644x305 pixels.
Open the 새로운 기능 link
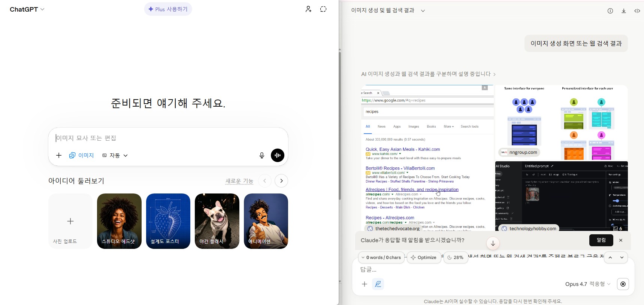tap(239, 181)
